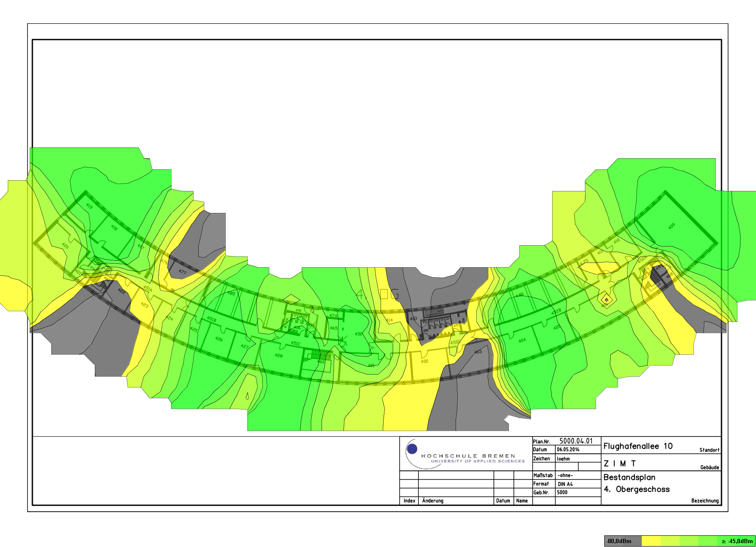
Task: Click the ZIMT building name
Action: [619, 463]
